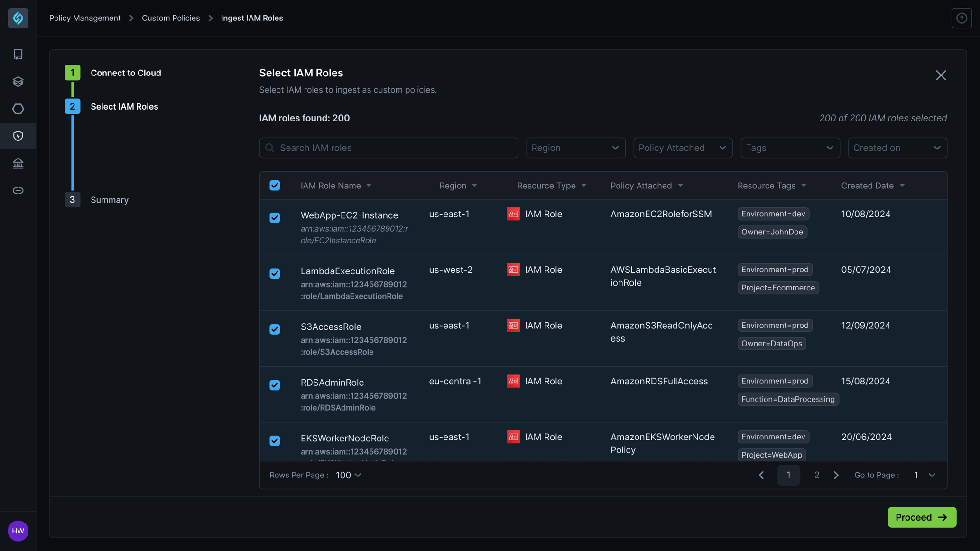Screen dimensions: 980x551
Task: Click the shield/security icon in left sidebar
Action: coord(18,136)
